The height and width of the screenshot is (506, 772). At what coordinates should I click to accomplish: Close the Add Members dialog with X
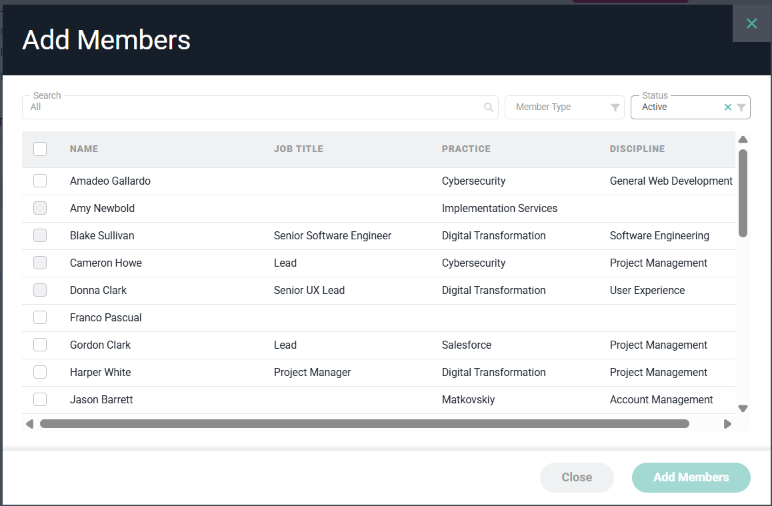point(751,23)
